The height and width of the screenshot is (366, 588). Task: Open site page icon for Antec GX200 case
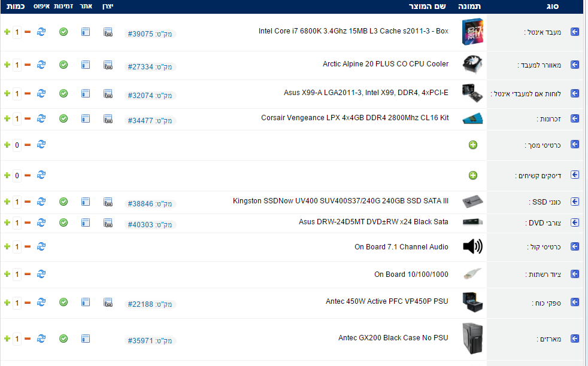click(86, 338)
